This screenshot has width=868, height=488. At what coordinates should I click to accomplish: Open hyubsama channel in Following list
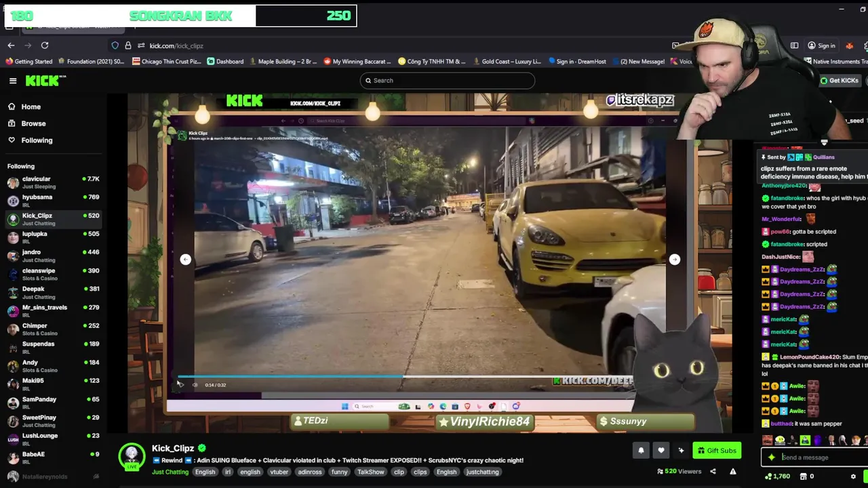[53, 201]
